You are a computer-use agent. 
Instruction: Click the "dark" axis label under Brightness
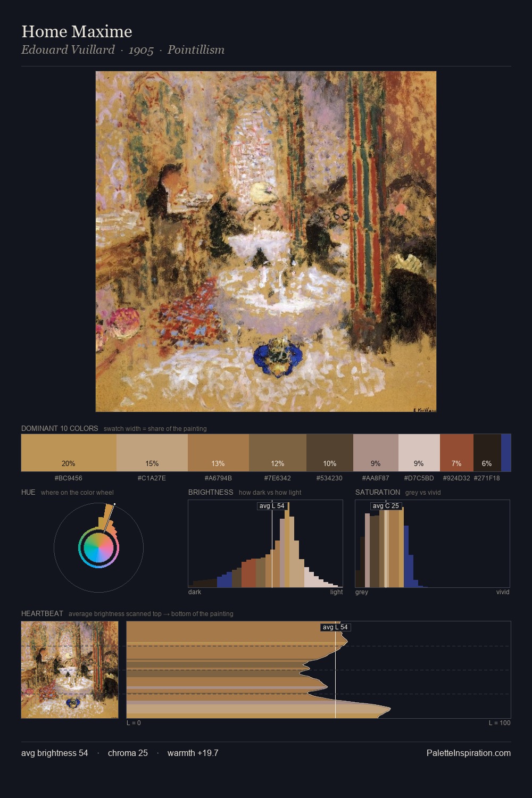coord(195,592)
